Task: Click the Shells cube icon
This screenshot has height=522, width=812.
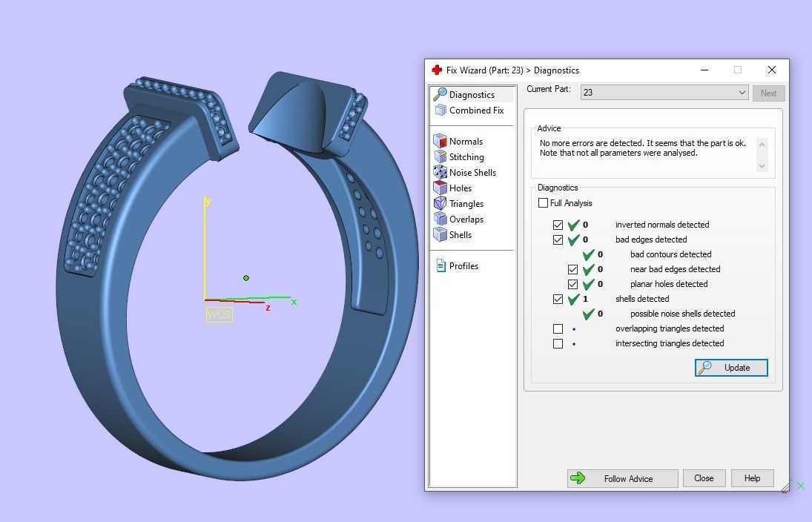Action: tap(440, 234)
